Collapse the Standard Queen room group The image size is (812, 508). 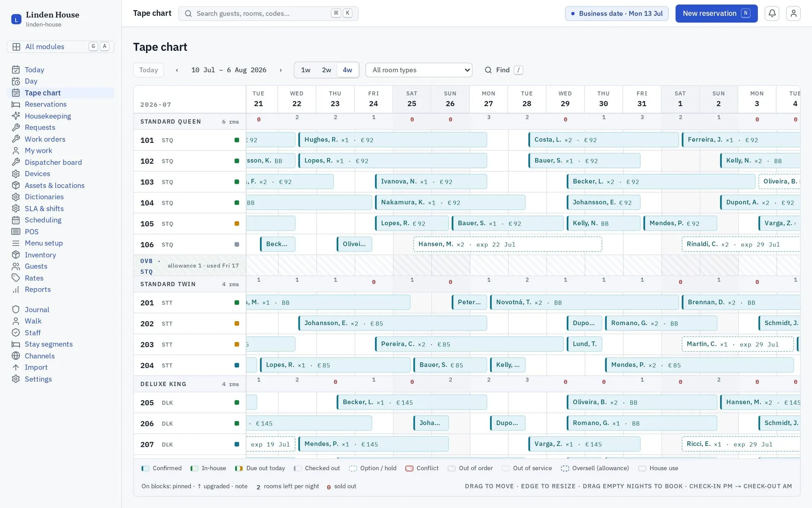coord(190,122)
